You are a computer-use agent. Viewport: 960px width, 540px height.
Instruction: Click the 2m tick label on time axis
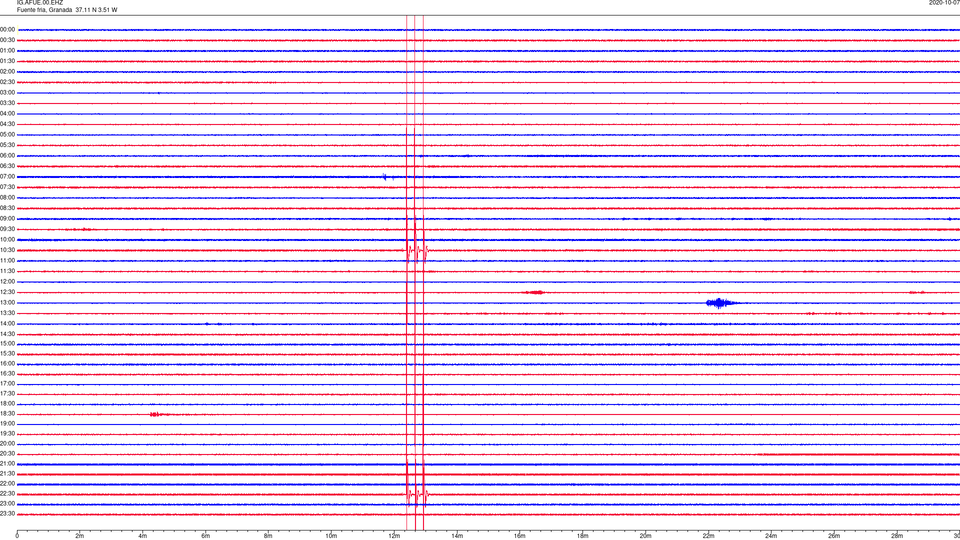[80, 536]
